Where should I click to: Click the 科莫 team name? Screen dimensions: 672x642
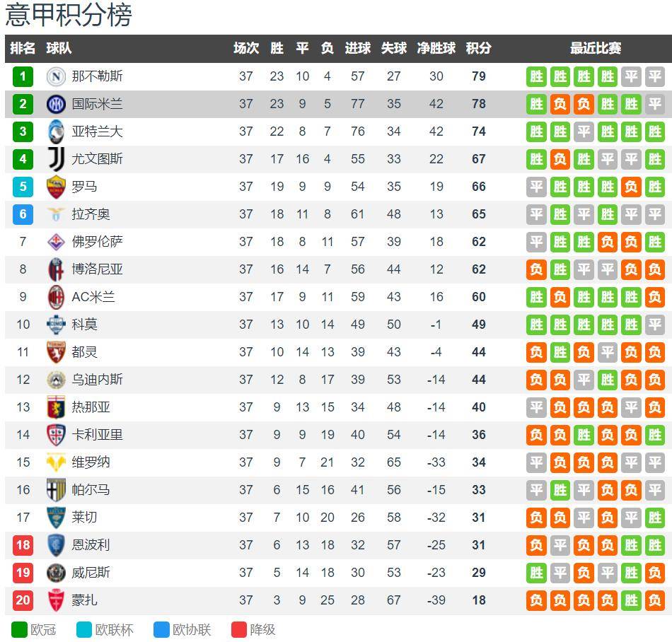click(84, 325)
